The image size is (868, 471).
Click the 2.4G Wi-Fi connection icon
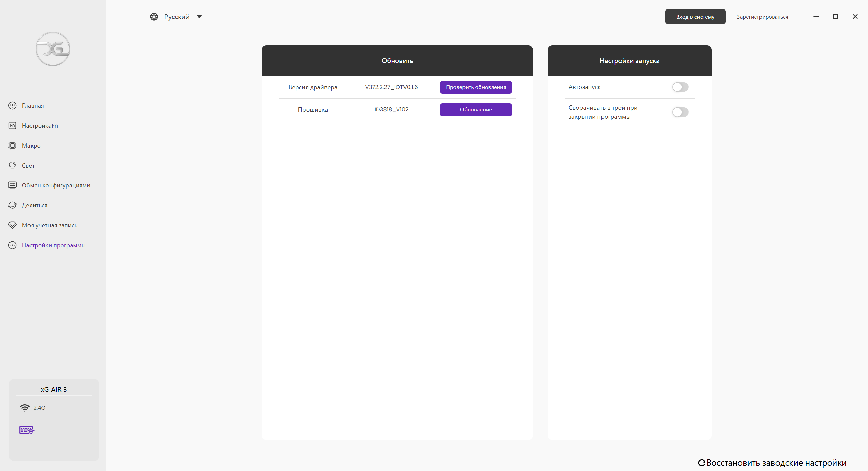[25, 408]
